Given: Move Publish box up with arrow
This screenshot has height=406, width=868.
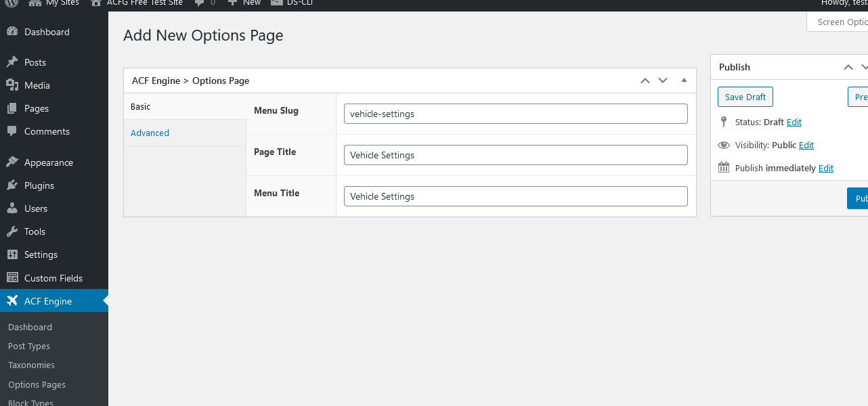Looking at the screenshot, I should pyautogui.click(x=848, y=67).
